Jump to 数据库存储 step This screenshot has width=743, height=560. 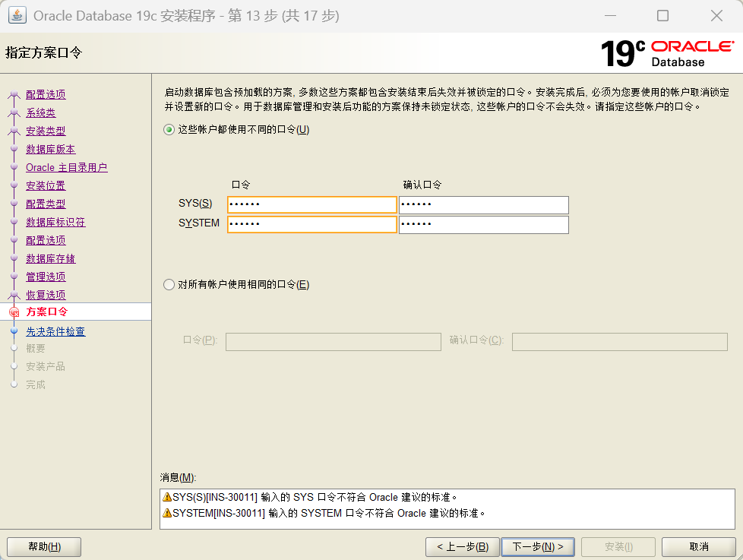tap(51, 258)
